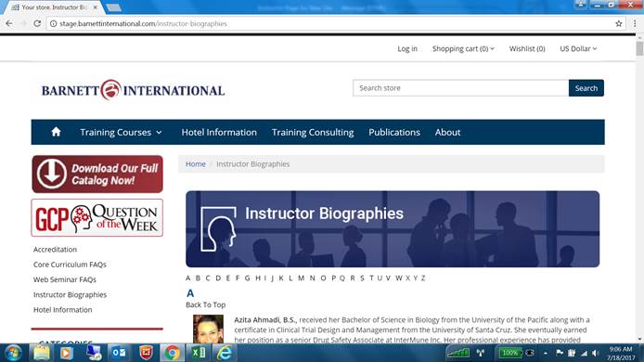Click the browser back arrow
644x362 pixels.
coord(9,23)
